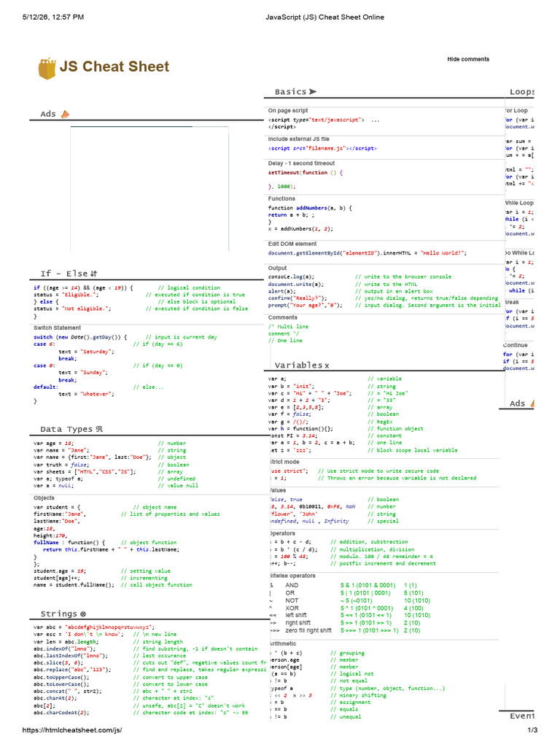
Task: Click the setTimeout(function () { code line
Action: 306,172
